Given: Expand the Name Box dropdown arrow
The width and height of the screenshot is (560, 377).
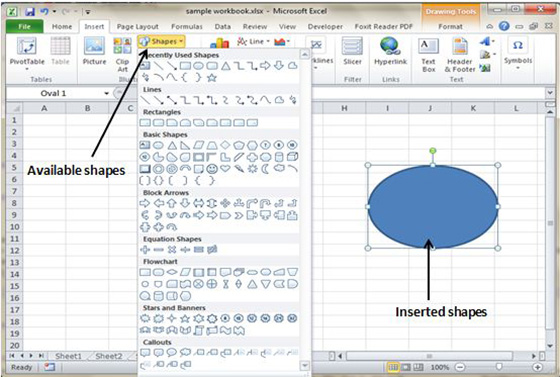Looking at the screenshot, I should 106,94.
